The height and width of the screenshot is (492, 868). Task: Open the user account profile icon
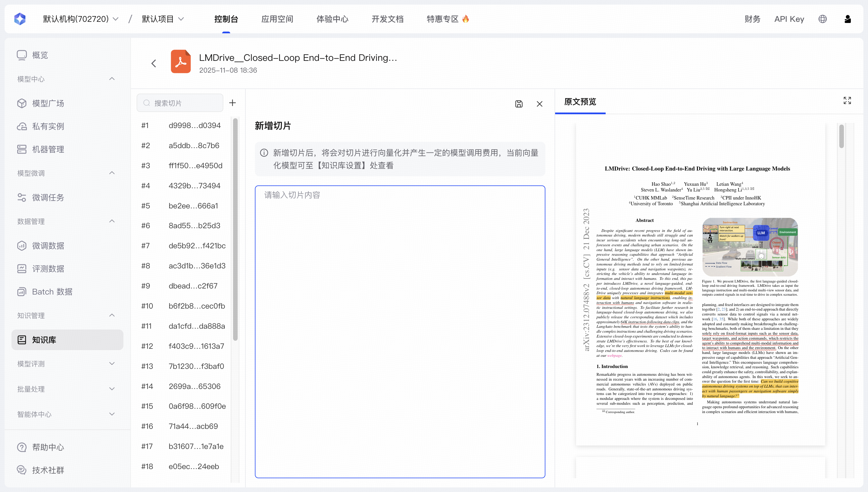847,19
